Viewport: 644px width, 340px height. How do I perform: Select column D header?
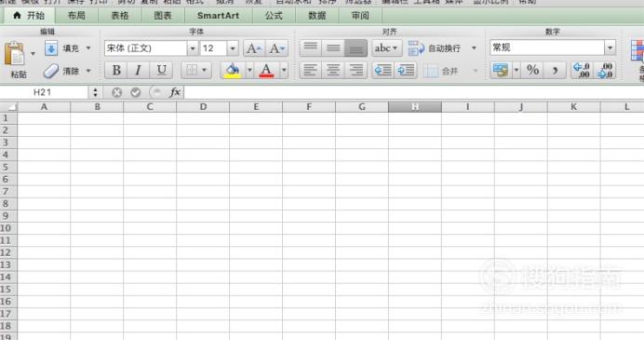tap(203, 107)
